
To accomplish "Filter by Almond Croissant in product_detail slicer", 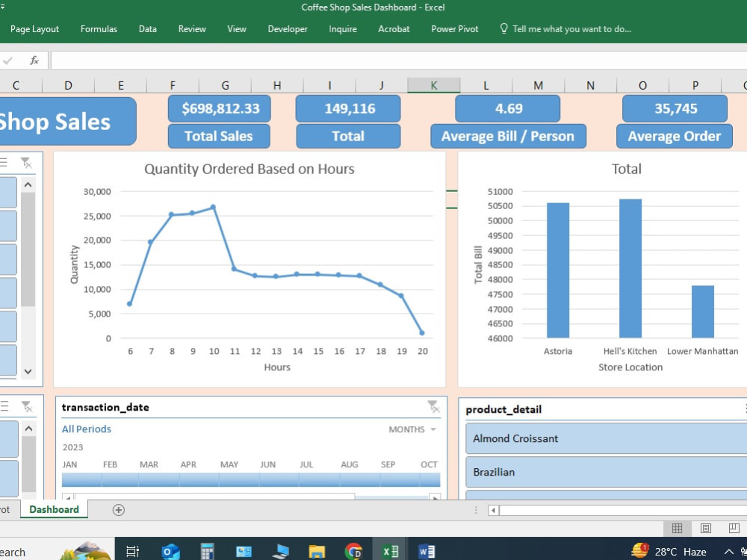I will [x=606, y=438].
